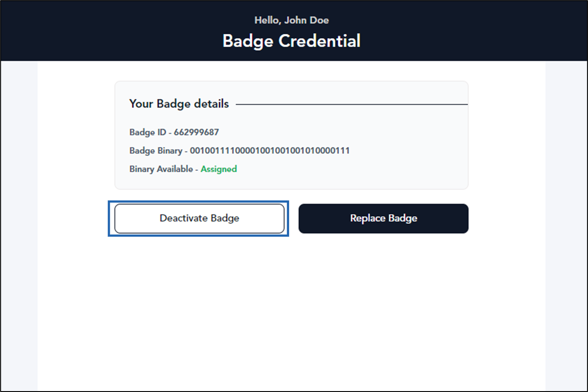
Task: Click the gray margin left of content panel
Action: pos(19,226)
